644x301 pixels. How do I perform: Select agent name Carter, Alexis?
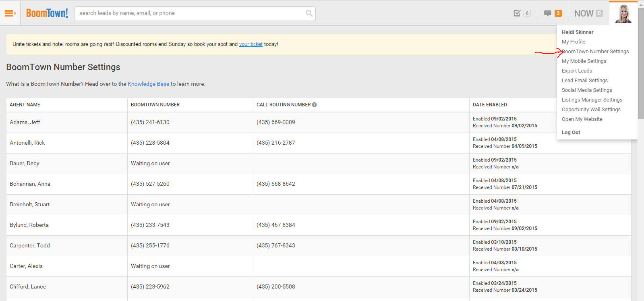(x=26, y=266)
